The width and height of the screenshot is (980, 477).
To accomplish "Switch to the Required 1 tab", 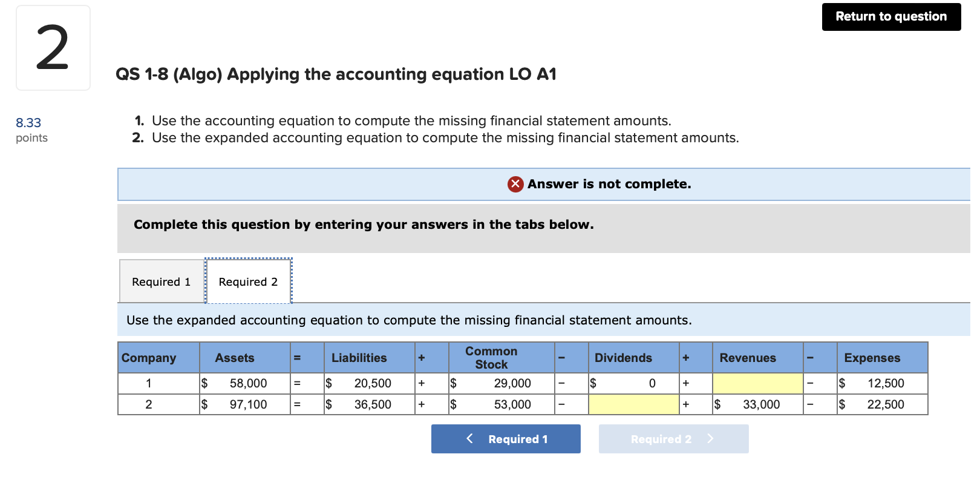I will click(160, 281).
